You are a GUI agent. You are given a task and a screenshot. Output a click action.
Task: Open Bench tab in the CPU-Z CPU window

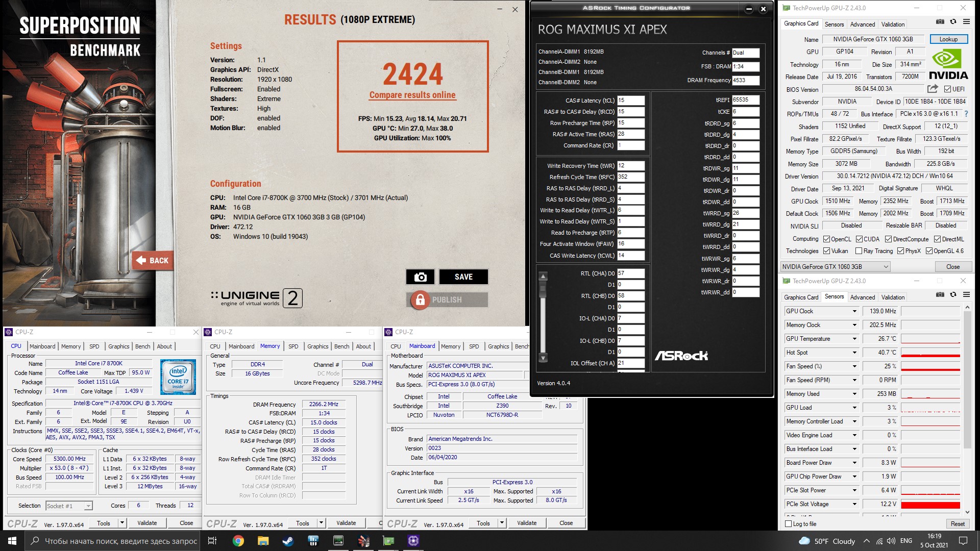(142, 346)
